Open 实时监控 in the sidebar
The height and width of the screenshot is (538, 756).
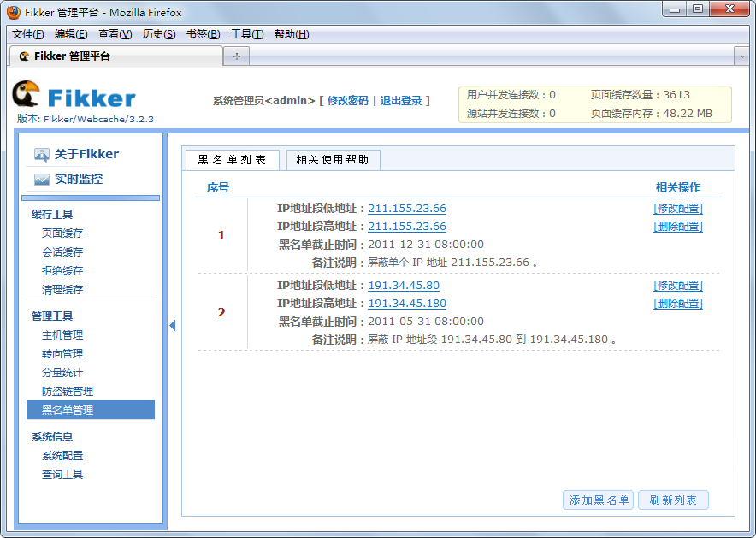point(79,180)
